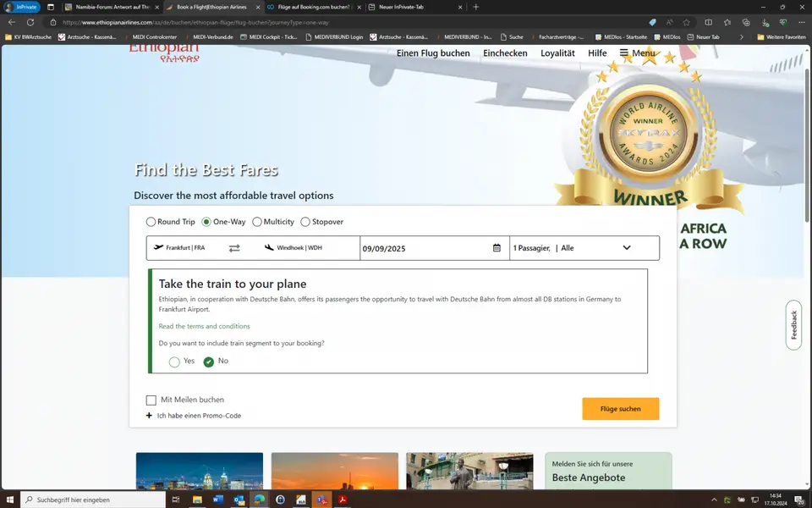Open the Weitere Favoriten folder
This screenshot has height=508, width=812.
[782, 36]
